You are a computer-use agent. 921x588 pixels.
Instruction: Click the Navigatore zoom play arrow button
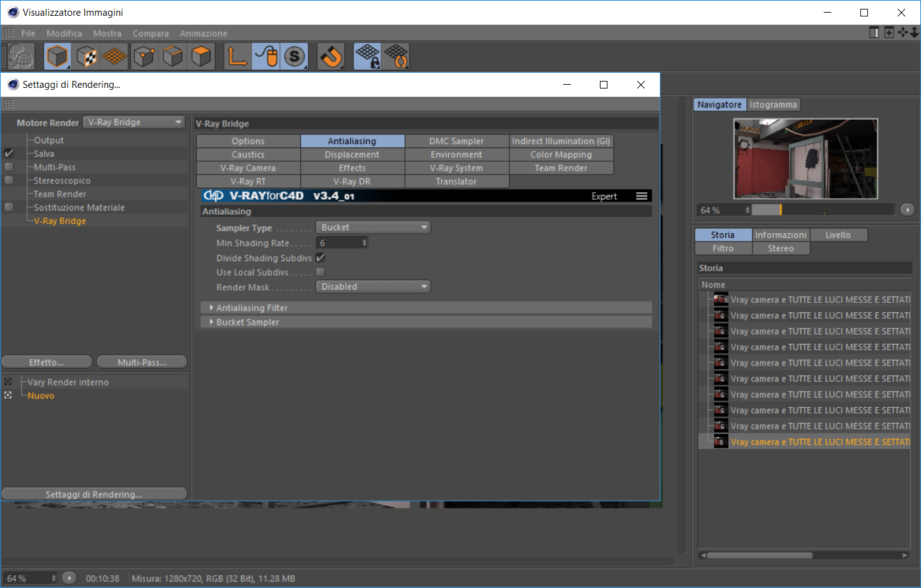(907, 210)
